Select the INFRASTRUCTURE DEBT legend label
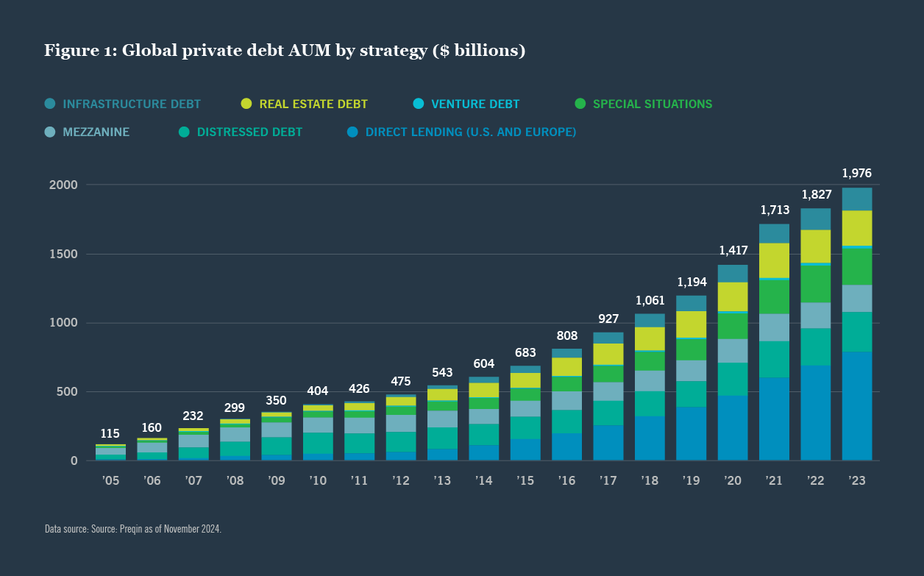This screenshot has width=924, height=576. coord(132,104)
